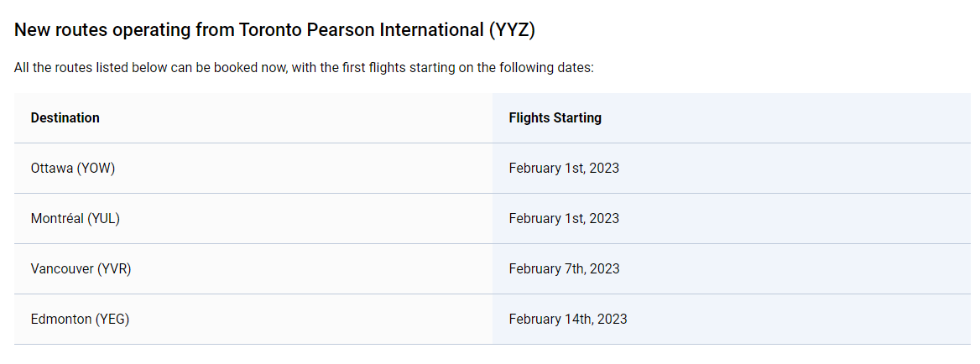The width and height of the screenshot is (980, 364).
Task: Select the February 14th, 2023 date cell
Action: [568, 319]
